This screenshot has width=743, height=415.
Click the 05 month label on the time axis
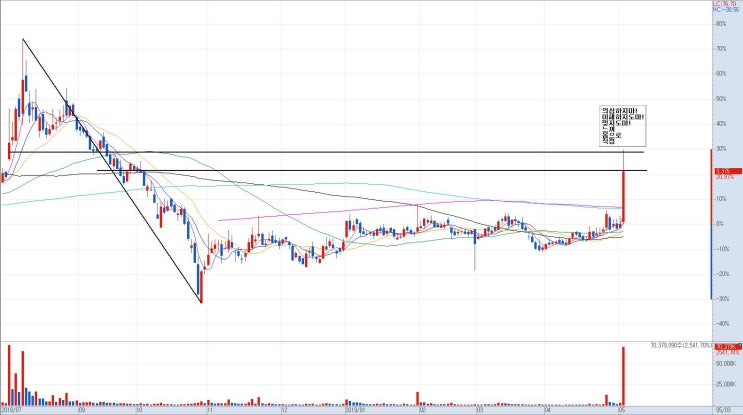click(x=621, y=410)
